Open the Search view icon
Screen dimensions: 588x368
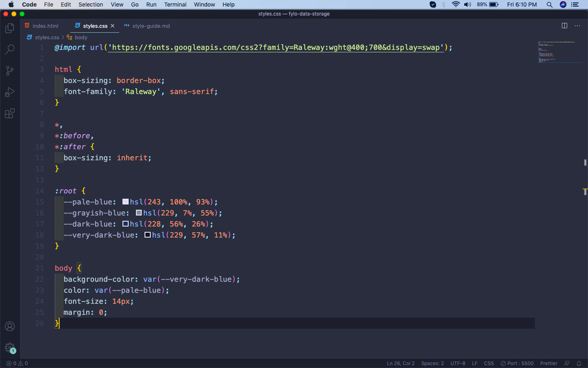pos(10,49)
